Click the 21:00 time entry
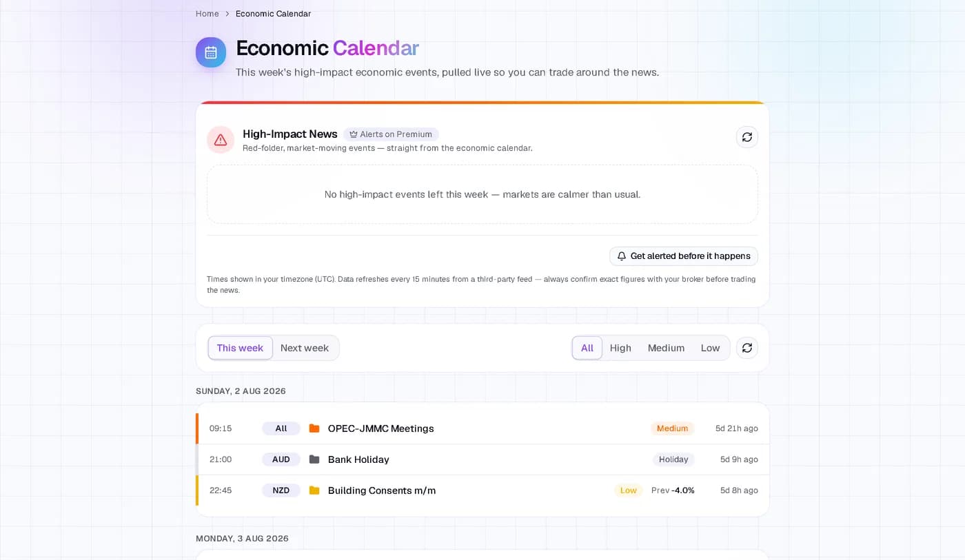The height and width of the screenshot is (560, 965). pos(221,459)
